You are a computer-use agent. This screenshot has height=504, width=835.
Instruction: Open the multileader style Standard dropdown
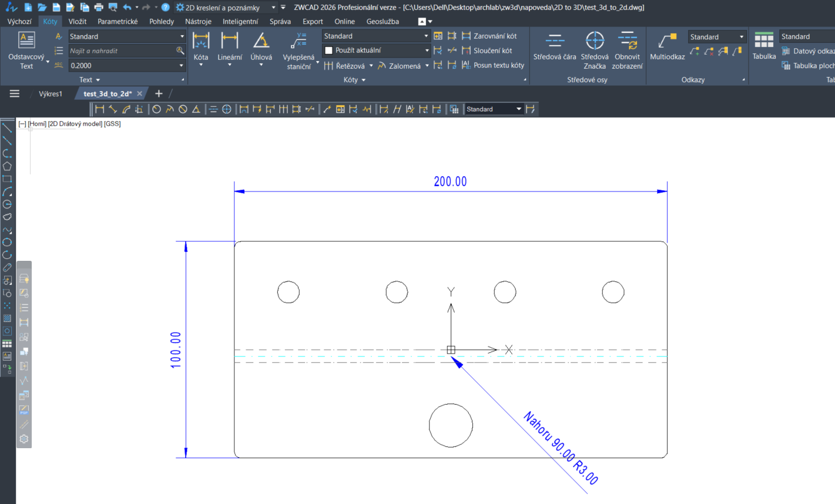coord(717,37)
